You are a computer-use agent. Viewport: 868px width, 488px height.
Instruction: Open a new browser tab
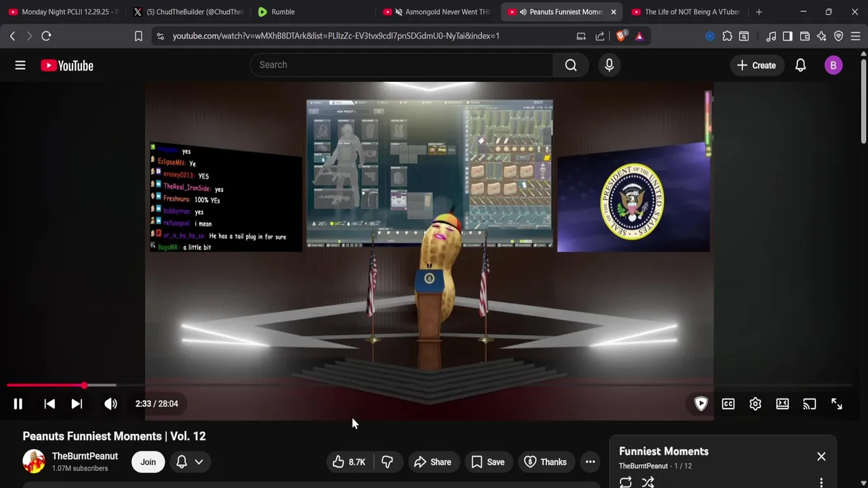(x=759, y=12)
